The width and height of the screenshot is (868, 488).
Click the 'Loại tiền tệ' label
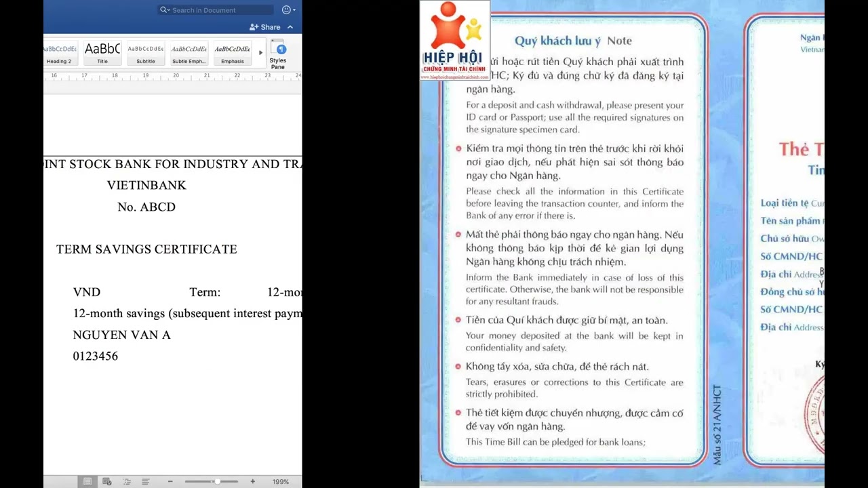click(x=785, y=203)
